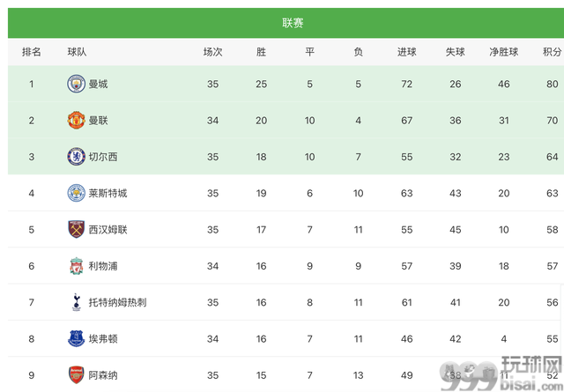Click the Manchester United club crest
564x392 pixels.
coord(77,120)
